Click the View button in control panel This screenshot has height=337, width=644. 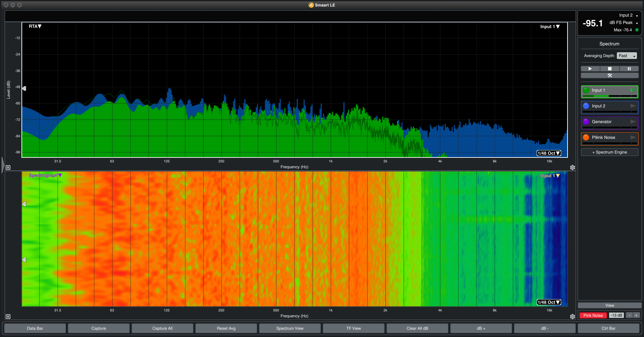(609, 305)
